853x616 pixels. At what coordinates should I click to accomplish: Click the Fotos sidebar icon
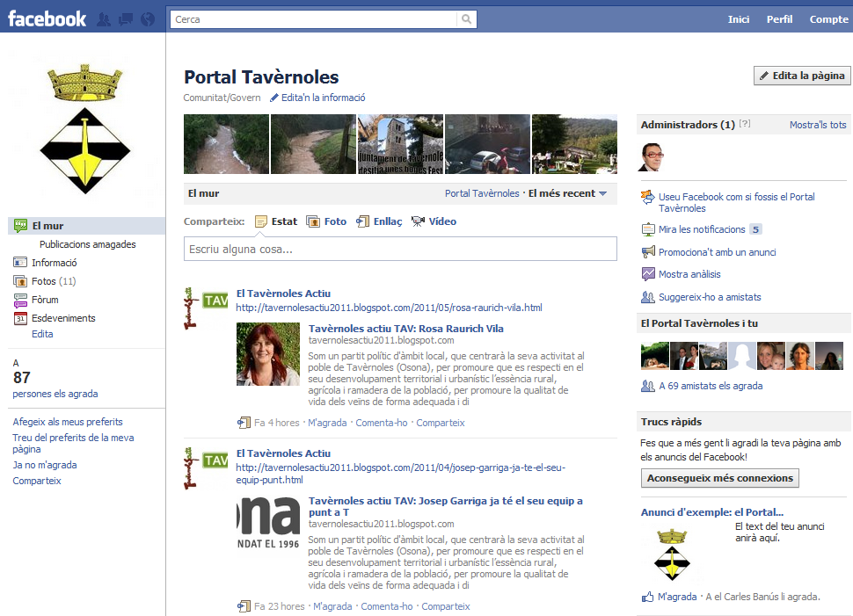(19, 281)
